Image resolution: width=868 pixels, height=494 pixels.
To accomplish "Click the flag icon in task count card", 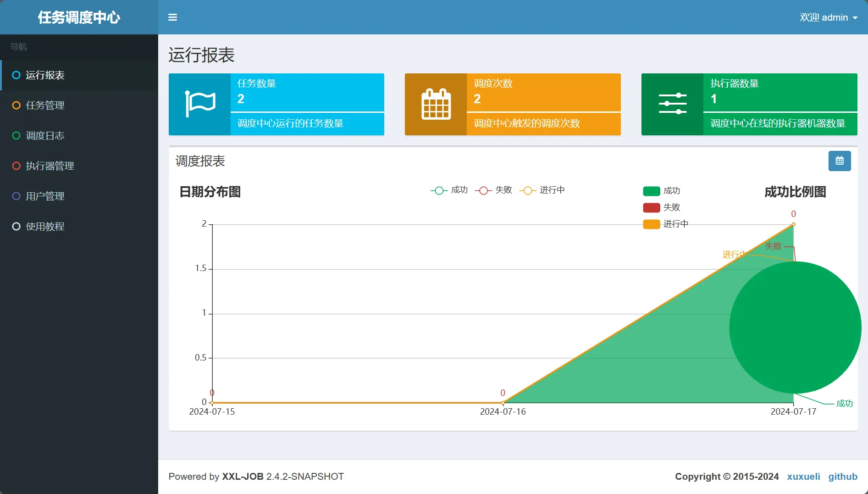I will 200,104.
